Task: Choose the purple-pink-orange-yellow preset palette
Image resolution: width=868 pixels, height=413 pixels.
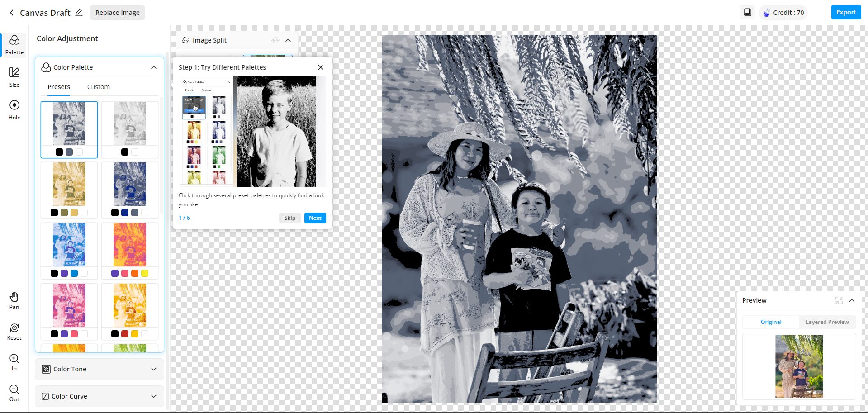Action: coord(130,250)
